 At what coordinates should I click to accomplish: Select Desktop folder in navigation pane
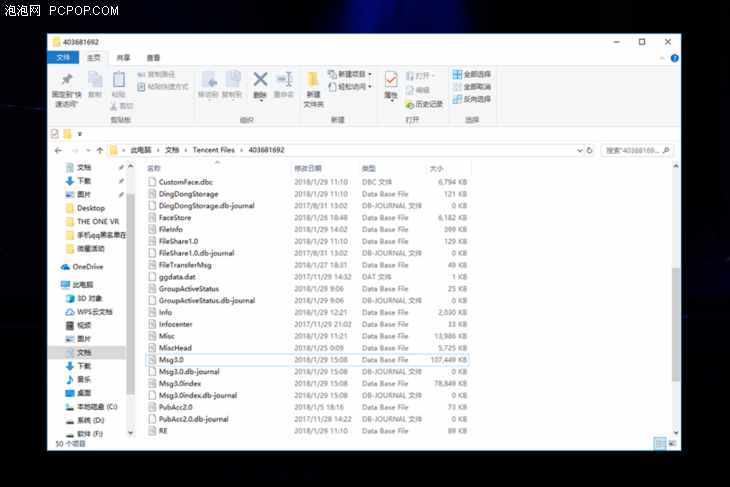(91, 208)
